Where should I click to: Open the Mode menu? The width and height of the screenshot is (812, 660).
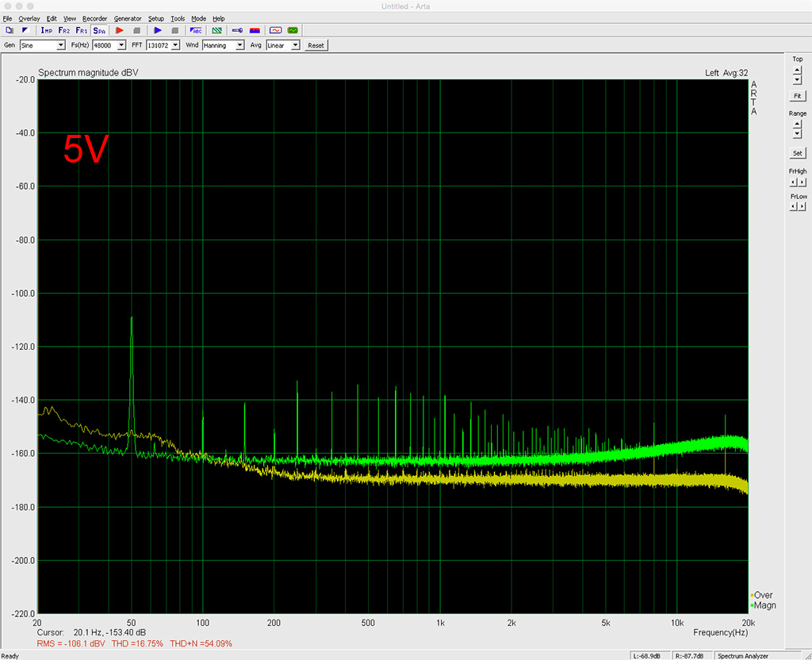click(x=198, y=19)
